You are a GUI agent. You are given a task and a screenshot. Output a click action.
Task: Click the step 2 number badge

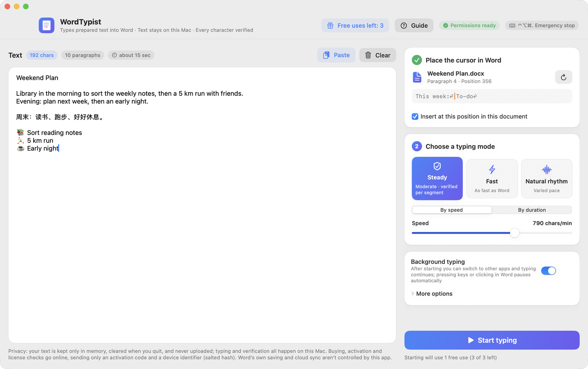(417, 146)
